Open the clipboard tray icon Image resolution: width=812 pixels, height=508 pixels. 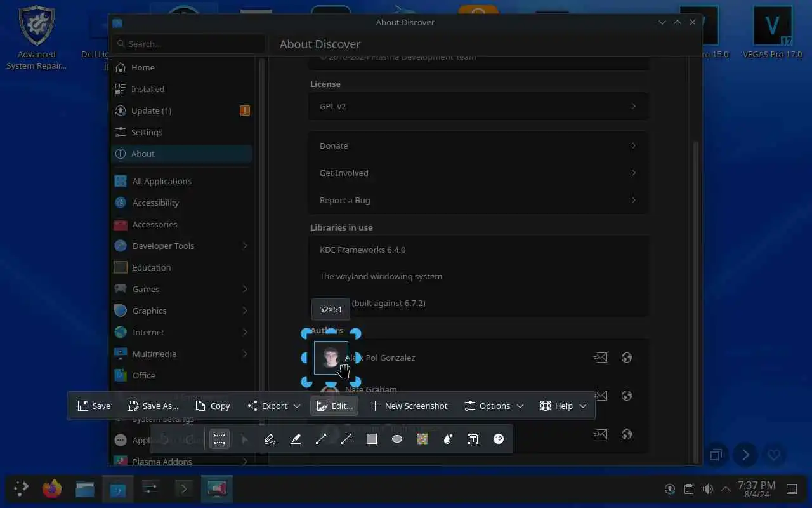pyautogui.click(x=688, y=489)
